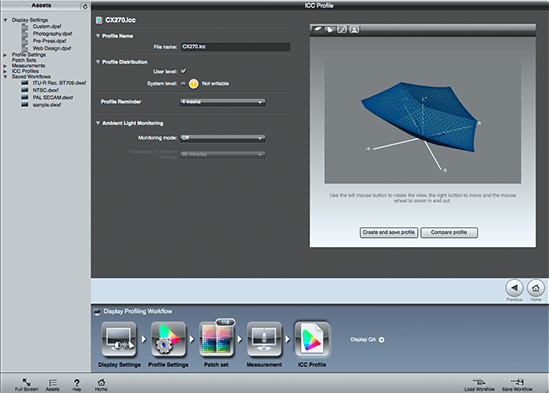The width and height of the screenshot is (549, 393).
Task: Click the NTSC.dwxf workflow icon
Action: pyautogui.click(x=25, y=90)
